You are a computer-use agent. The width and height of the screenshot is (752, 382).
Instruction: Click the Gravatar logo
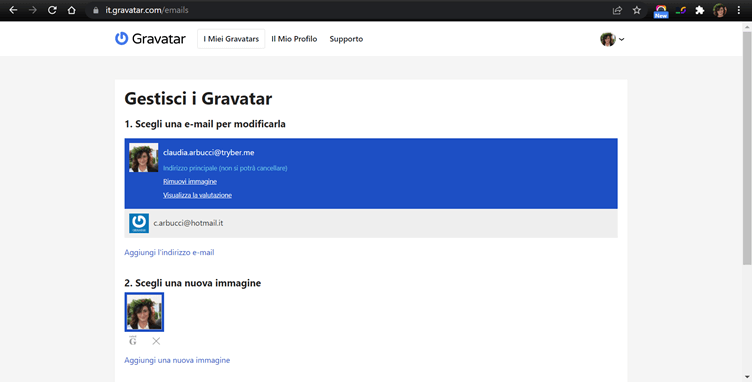(x=150, y=39)
